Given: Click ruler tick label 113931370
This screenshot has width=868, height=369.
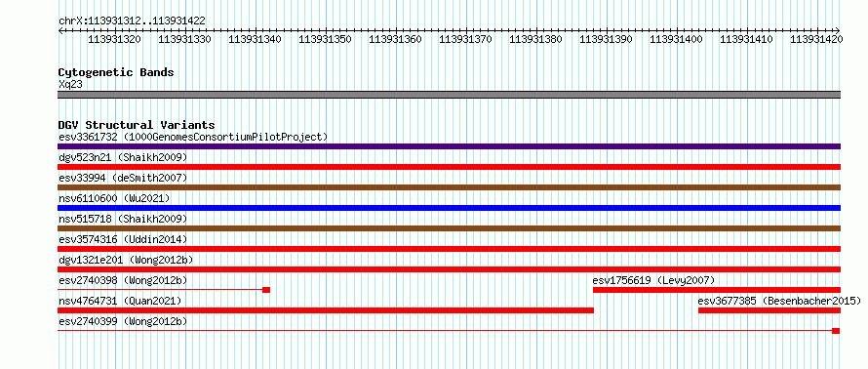Looking at the screenshot, I should tap(465, 39).
